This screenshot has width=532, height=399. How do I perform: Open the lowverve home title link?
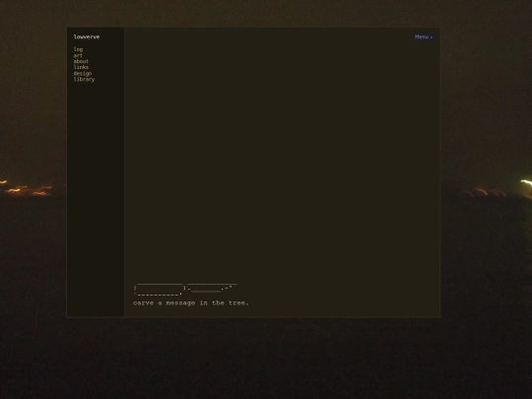point(87,37)
